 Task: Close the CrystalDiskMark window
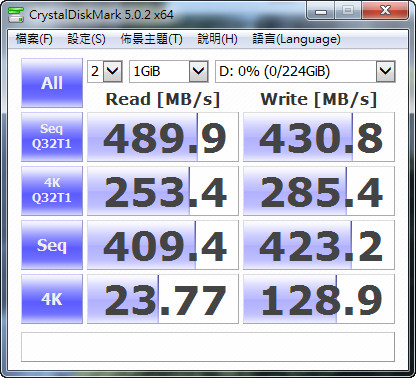(385, 11)
